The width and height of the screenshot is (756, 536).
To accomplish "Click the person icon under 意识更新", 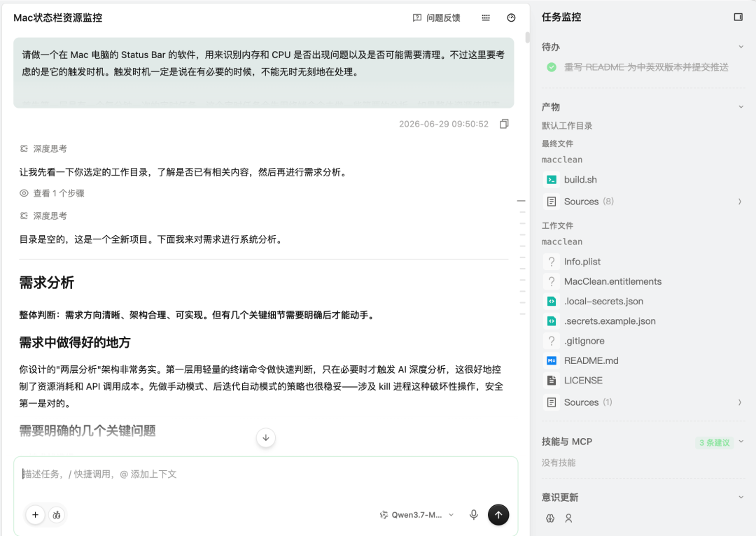I will click(x=568, y=519).
